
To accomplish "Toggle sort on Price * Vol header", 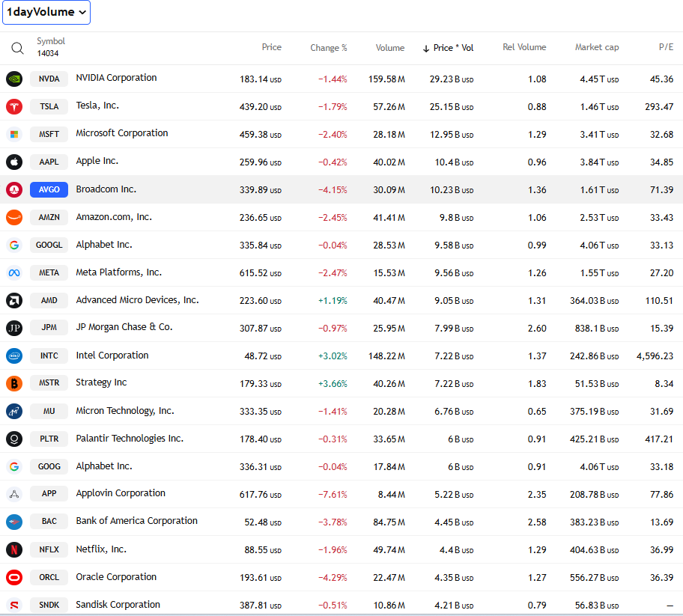I will [x=448, y=48].
